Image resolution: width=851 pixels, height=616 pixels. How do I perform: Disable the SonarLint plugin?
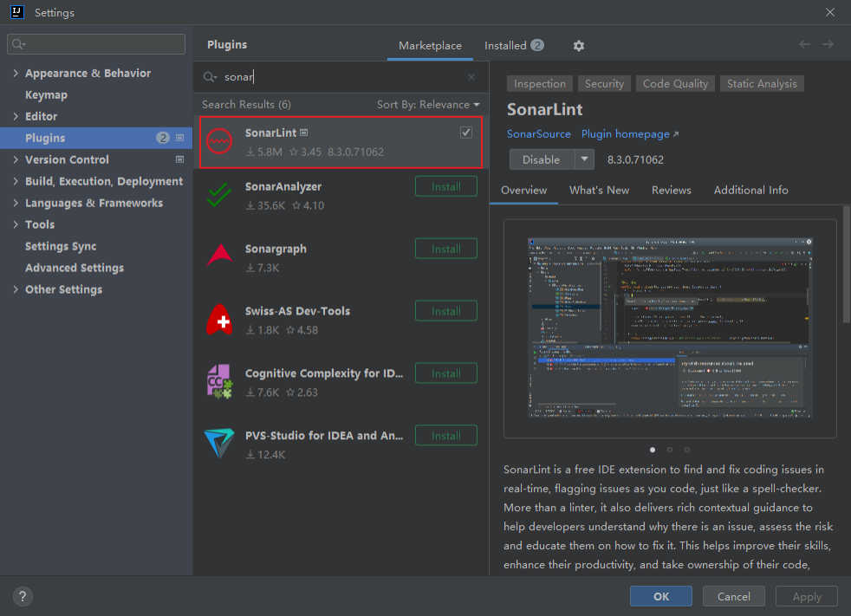pos(542,159)
